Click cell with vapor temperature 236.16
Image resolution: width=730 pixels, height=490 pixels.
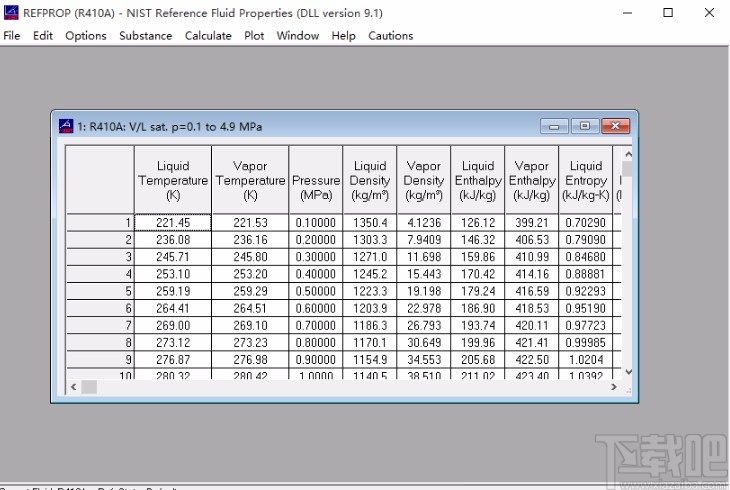(x=250, y=240)
